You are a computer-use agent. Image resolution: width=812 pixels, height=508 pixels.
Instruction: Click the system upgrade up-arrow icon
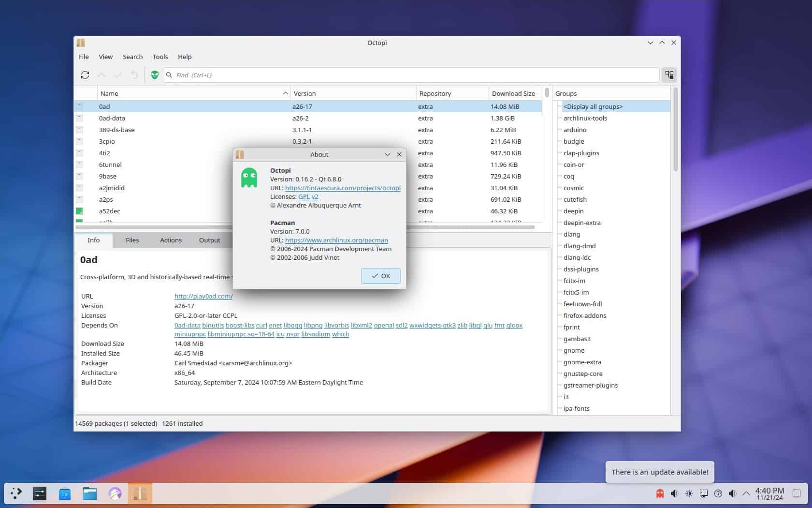[101, 75]
